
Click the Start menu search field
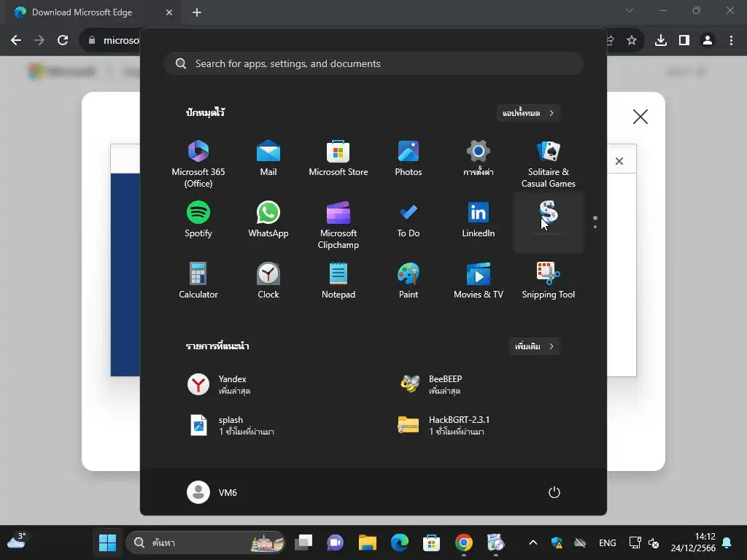click(x=373, y=63)
